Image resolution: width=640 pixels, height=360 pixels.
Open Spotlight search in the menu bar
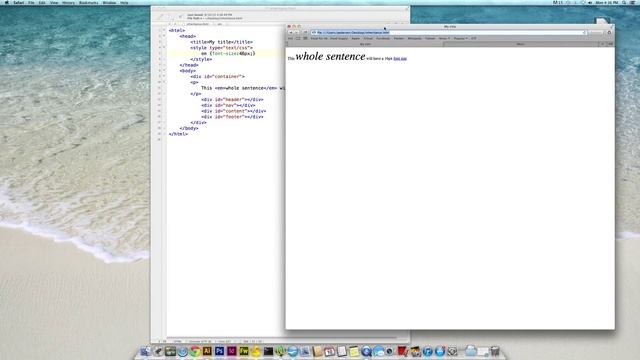[x=624, y=2]
